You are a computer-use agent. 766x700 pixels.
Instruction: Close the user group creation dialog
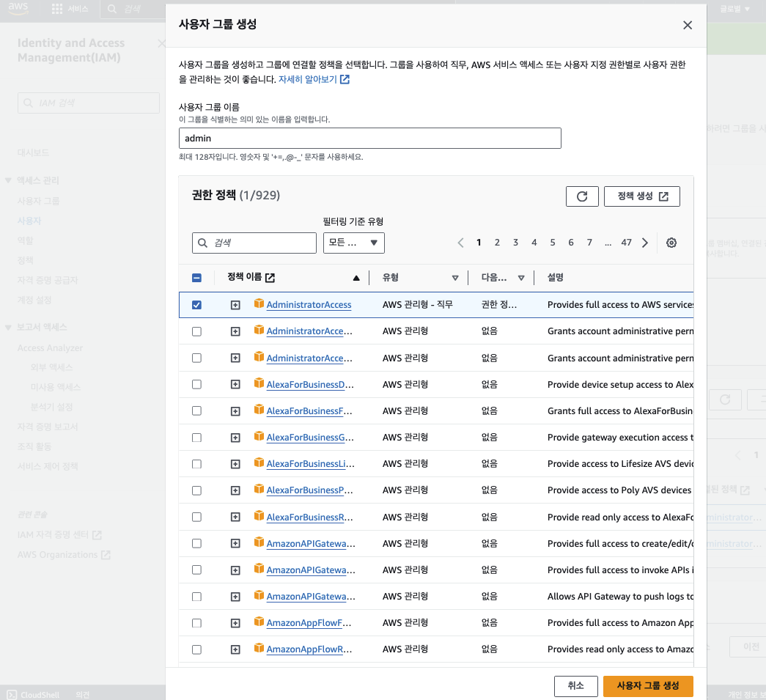pos(688,25)
